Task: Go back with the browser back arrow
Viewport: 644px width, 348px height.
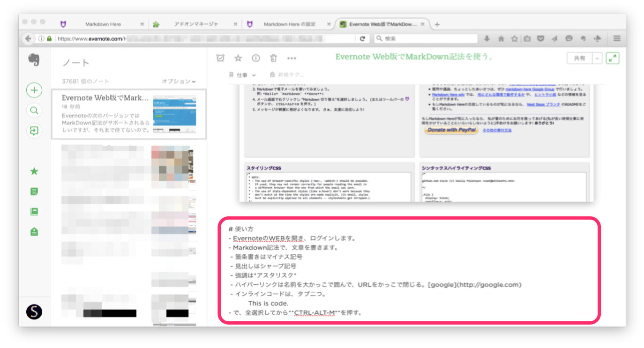Action: coord(29,38)
